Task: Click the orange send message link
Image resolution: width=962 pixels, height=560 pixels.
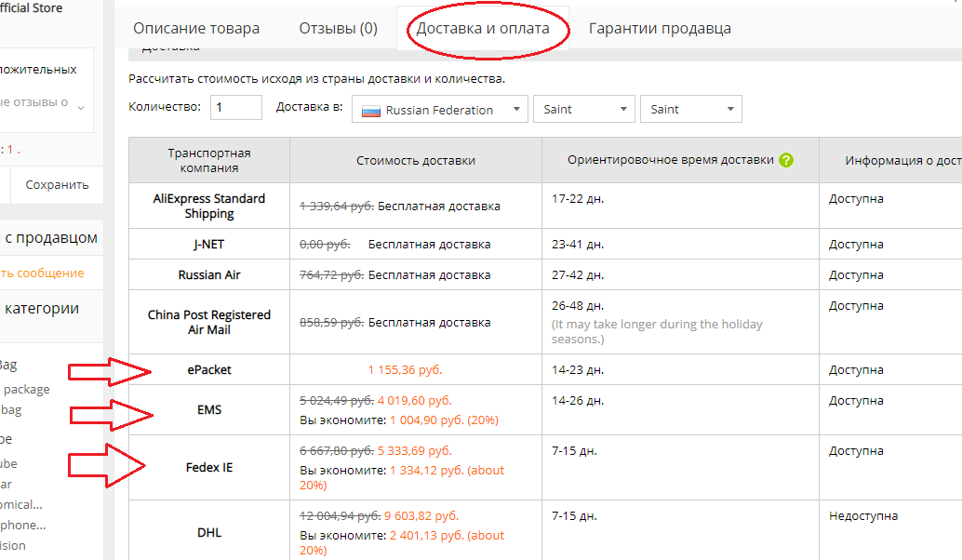Action: click(x=42, y=273)
